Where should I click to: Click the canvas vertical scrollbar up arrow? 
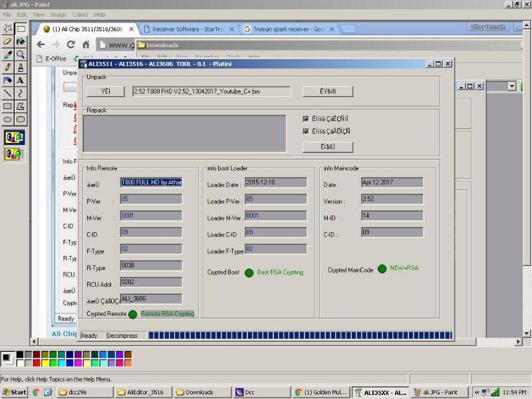pos(527,25)
